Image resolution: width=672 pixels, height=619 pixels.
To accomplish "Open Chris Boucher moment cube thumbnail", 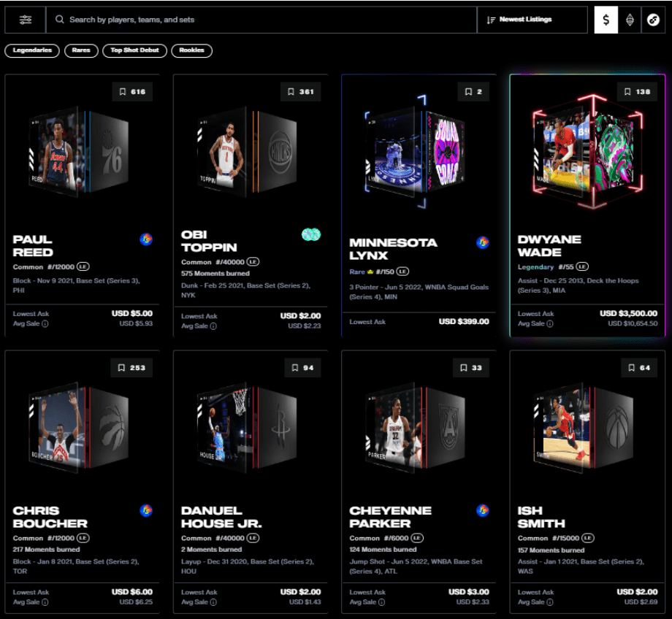I will (80, 428).
